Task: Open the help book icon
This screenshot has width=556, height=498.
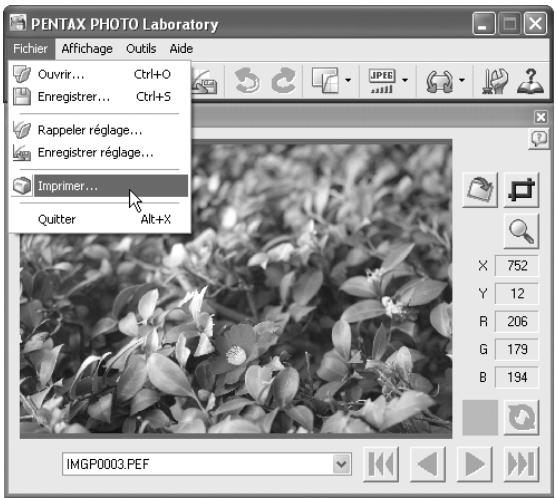Action: coord(530,81)
